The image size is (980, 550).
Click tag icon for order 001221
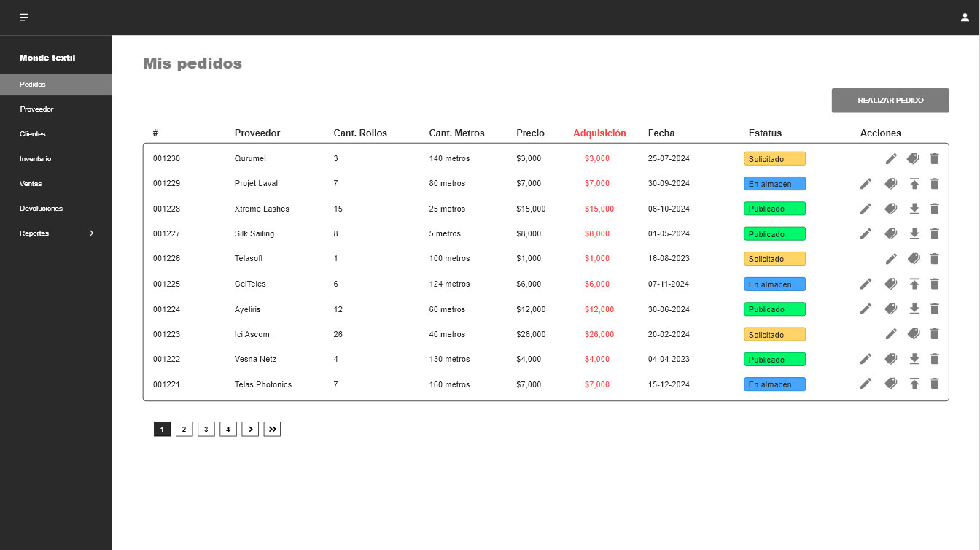(x=890, y=384)
